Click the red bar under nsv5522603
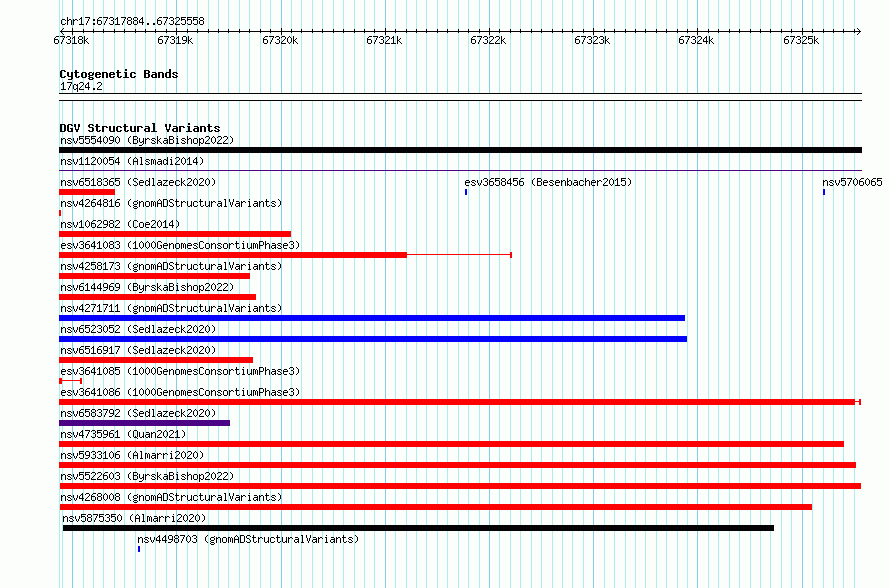The height and width of the screenshot is (588, 890). tap(460, 486)
